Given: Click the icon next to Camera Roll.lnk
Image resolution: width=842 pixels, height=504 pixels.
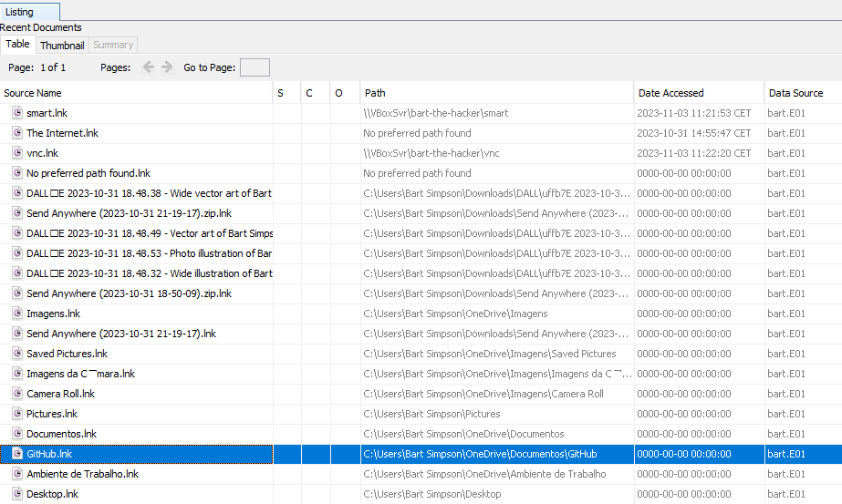Looking at the screenshot, I should [x=17, y=394].
